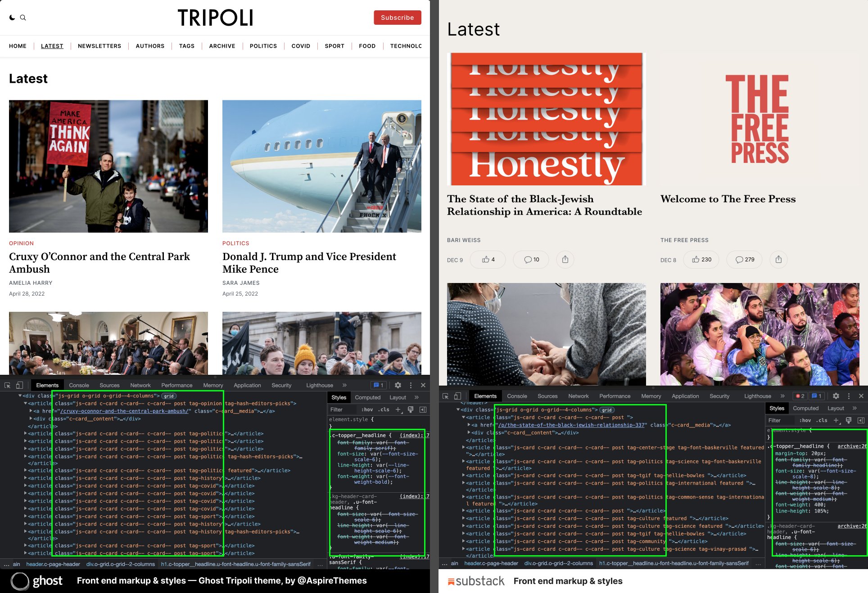Toggle the .cls button in left Styles pane
Image resolution: width=868 pixels, height=593 pixels.
(x=384, y=410)
